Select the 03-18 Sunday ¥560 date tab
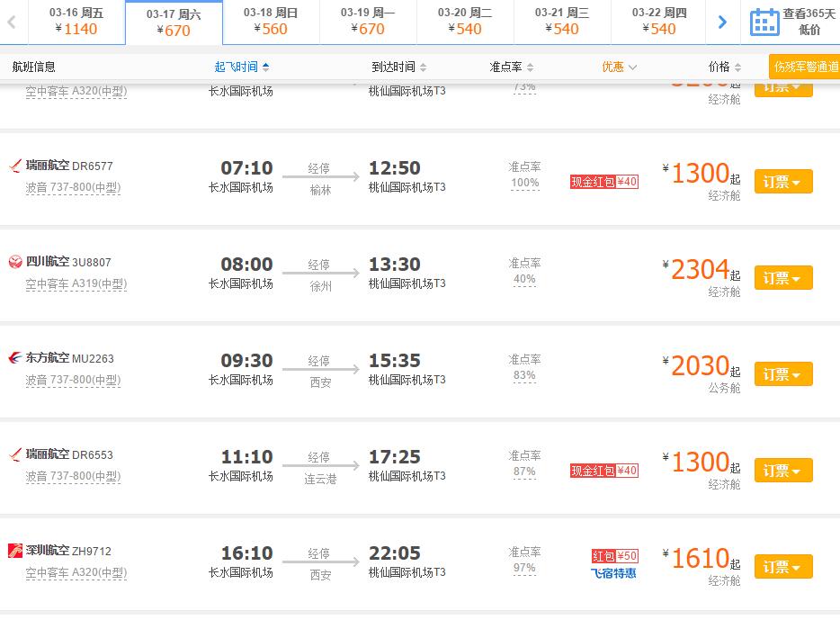840x629 pixels. click(271, 22)
